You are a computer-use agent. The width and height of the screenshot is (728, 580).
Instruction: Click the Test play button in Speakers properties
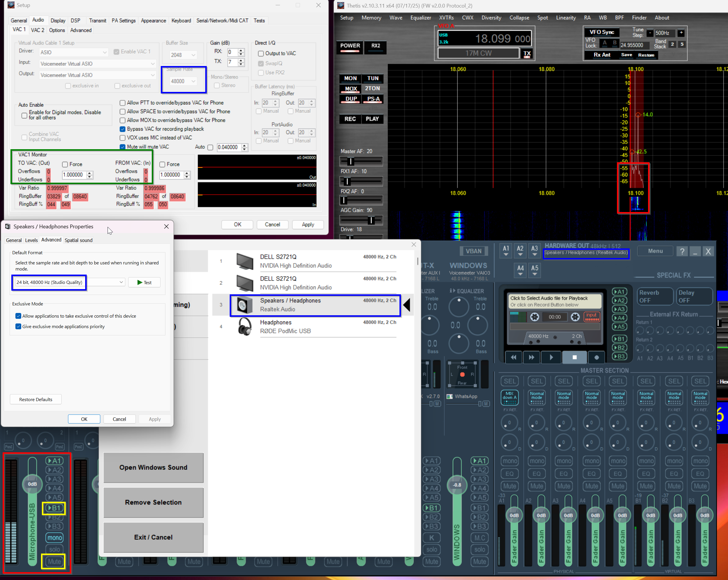tap(144, 282)
